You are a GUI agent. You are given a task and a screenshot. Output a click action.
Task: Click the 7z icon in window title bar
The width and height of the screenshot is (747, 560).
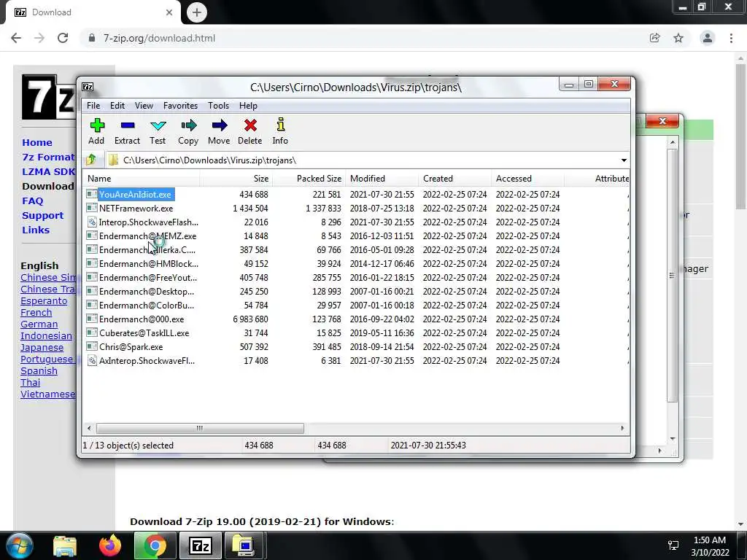pos(88,87)
